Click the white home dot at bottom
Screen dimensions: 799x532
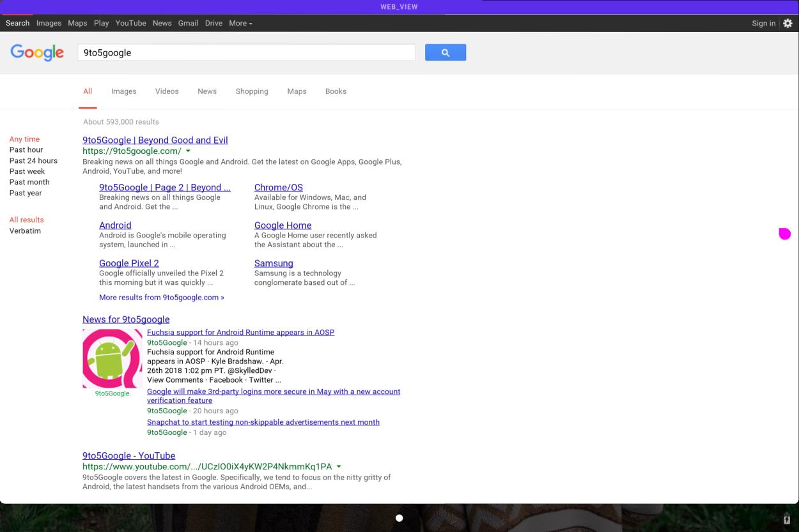click(399, 518)
